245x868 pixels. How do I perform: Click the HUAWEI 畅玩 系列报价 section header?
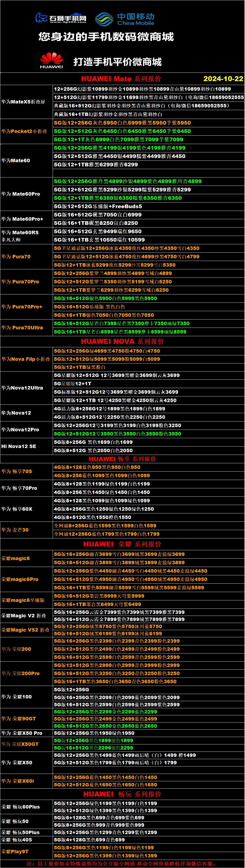123,794
